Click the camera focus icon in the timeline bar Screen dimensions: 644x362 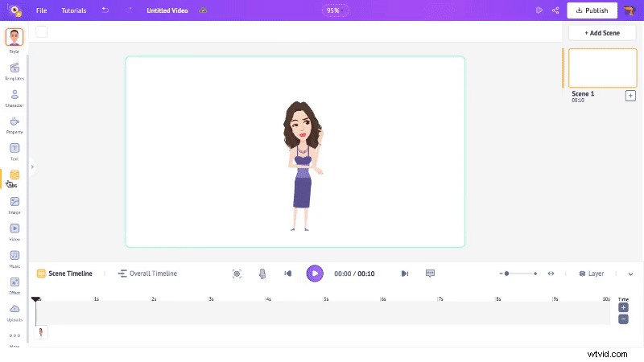pyautogui.click(x=237, y=274)
